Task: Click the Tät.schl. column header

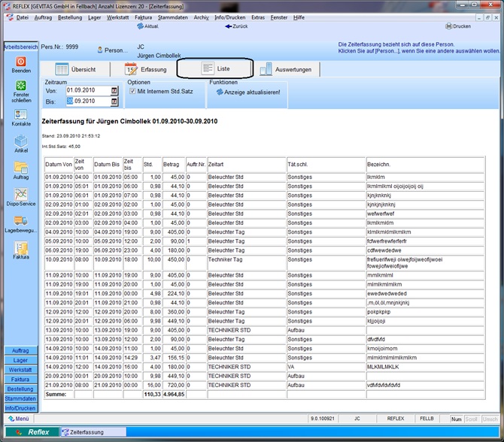Action: click(x=326, y=165)
